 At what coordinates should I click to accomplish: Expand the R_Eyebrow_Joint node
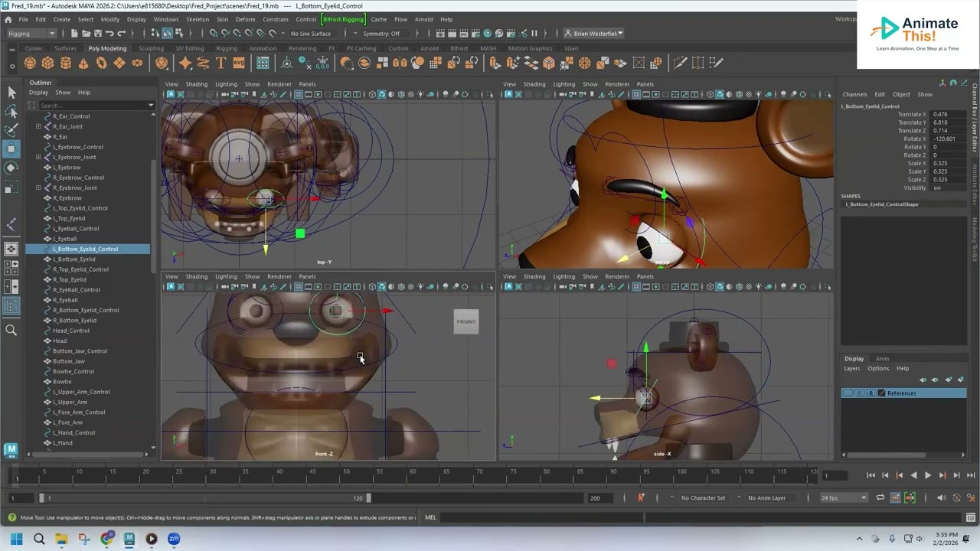click(38, 187)
